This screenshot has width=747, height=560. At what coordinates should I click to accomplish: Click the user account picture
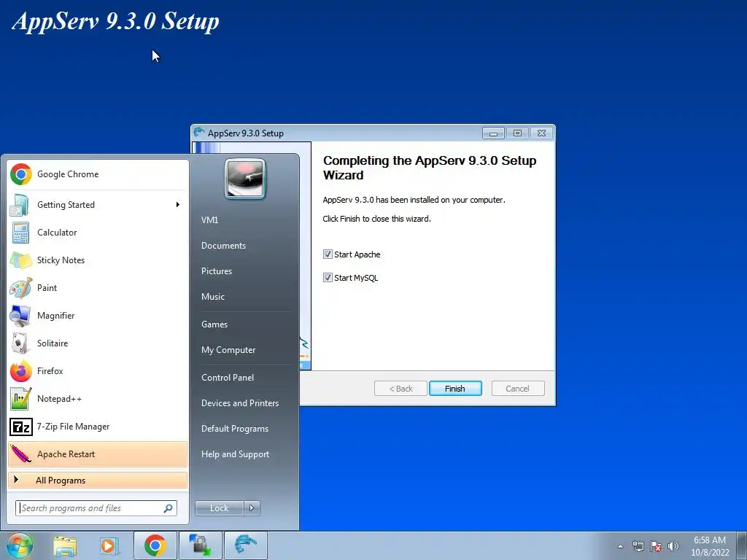click(x=245, y=179)
